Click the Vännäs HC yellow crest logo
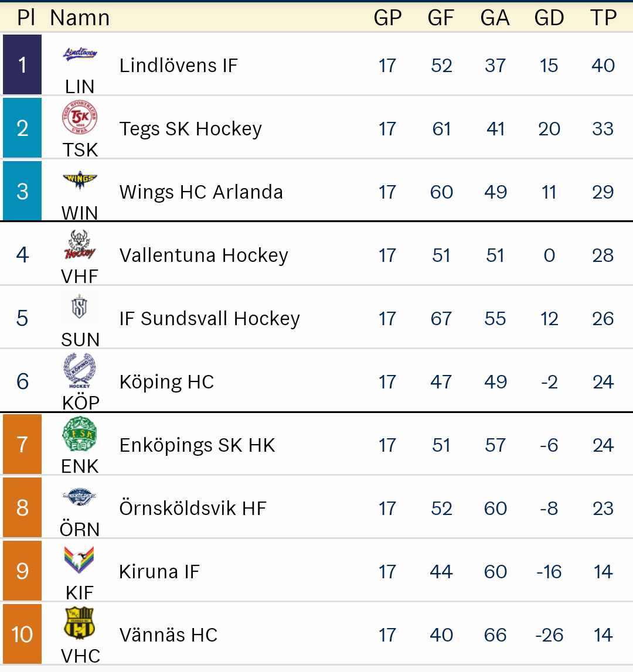633x672 pixels. [x=79, y=623]
